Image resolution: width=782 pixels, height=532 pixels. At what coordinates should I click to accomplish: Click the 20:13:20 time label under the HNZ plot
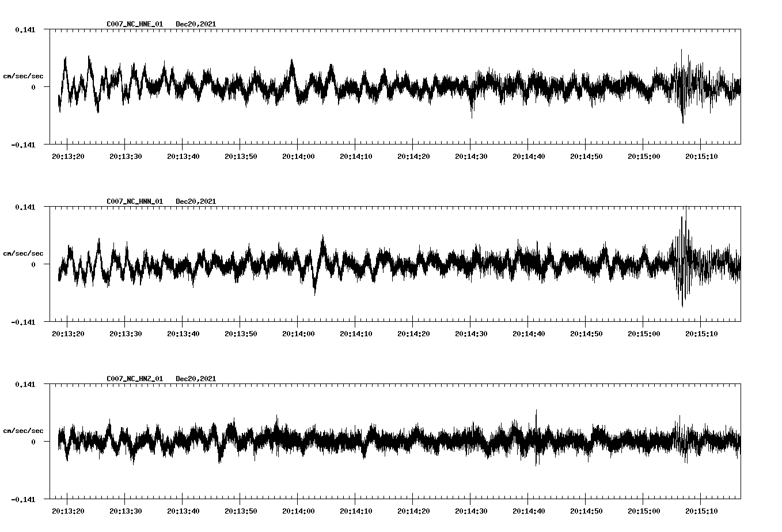point(68,511)
